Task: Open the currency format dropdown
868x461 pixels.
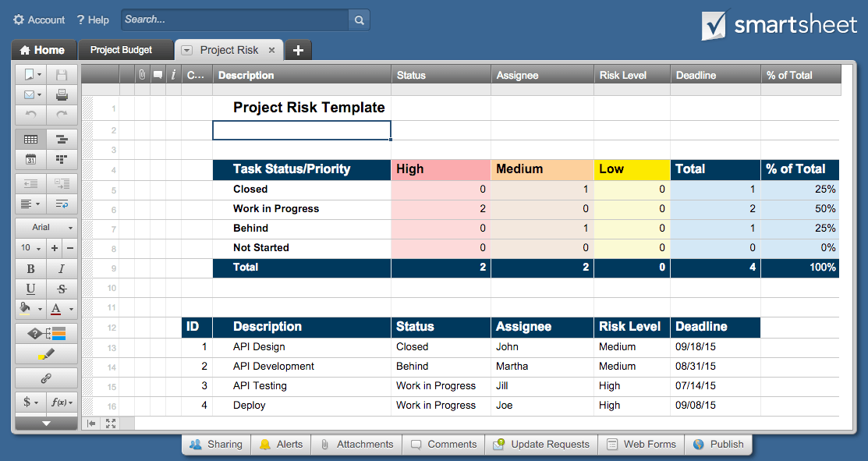Action: [30, 402]
